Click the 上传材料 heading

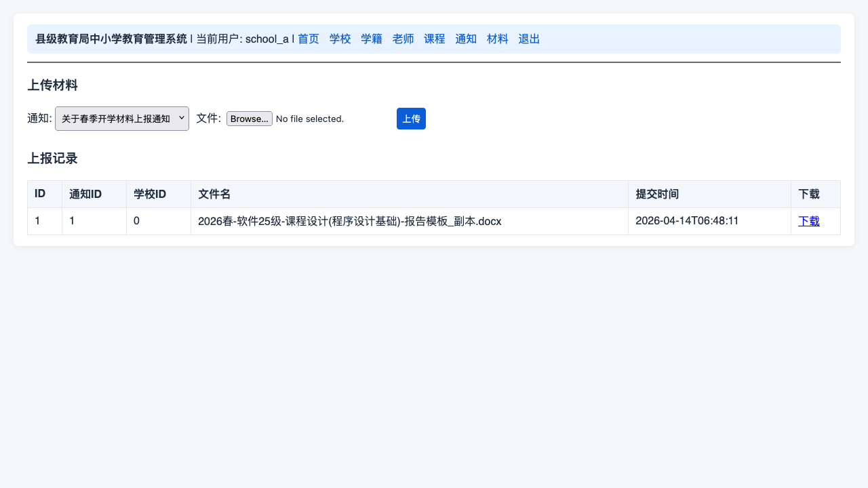[52, 85]
